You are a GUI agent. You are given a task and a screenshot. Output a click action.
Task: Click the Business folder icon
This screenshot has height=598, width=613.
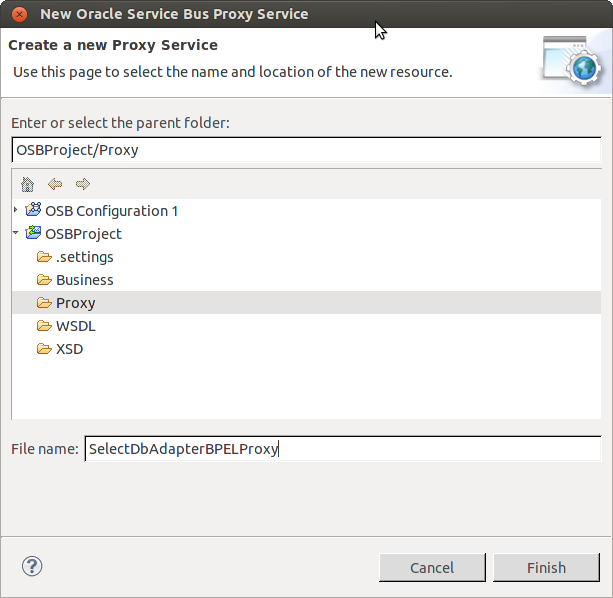tap(44, 280)
